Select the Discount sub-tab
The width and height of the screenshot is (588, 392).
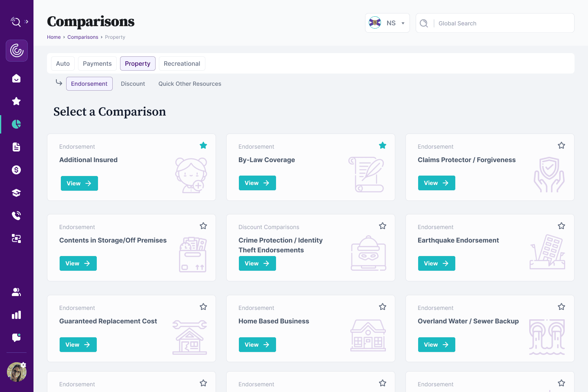133,84
